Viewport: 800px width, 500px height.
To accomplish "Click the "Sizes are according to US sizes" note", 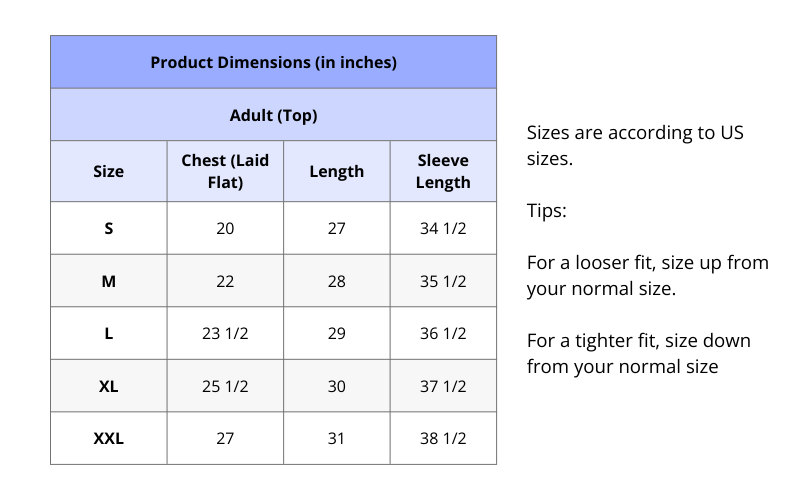I will [635, 145].
